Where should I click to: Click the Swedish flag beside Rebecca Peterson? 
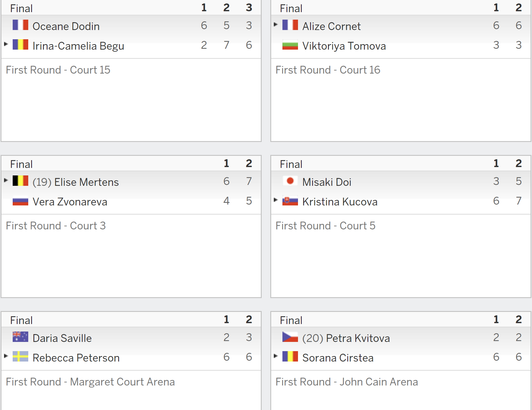[x=20, y=357]
